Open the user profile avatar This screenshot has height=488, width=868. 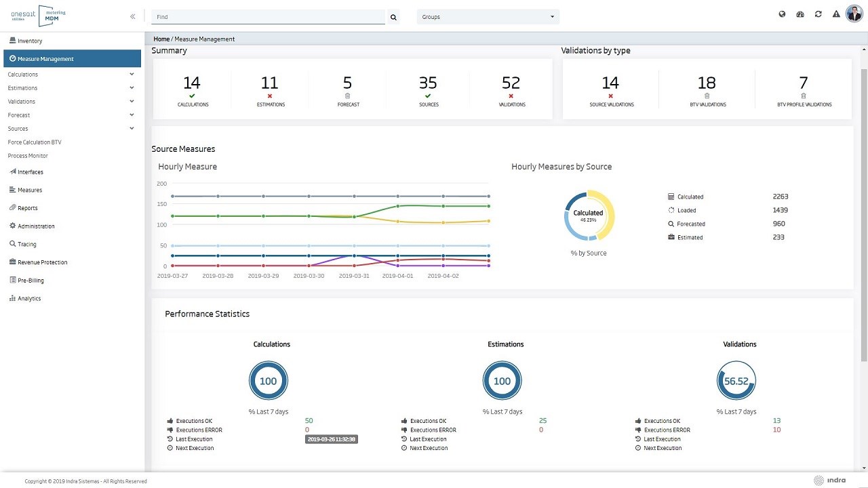pyautogui.click(x=854, y=14)
